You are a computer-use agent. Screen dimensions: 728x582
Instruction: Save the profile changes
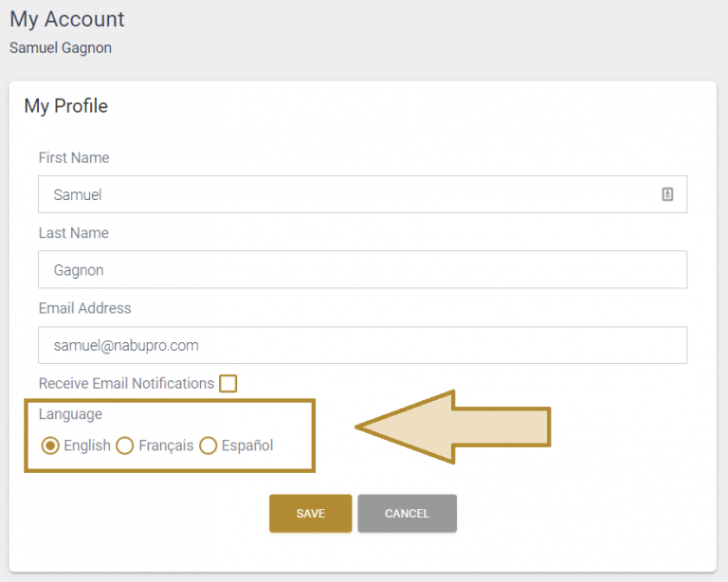coord(310,514)
